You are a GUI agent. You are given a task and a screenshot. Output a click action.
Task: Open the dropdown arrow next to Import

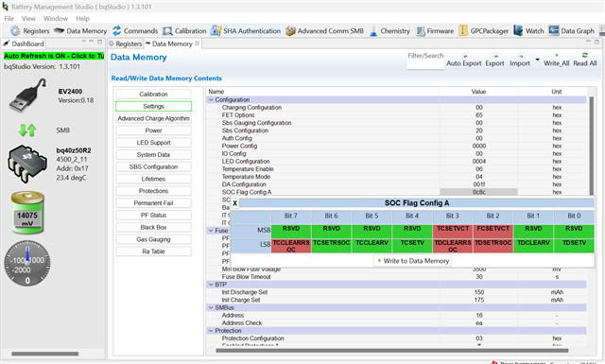point(537,60)
